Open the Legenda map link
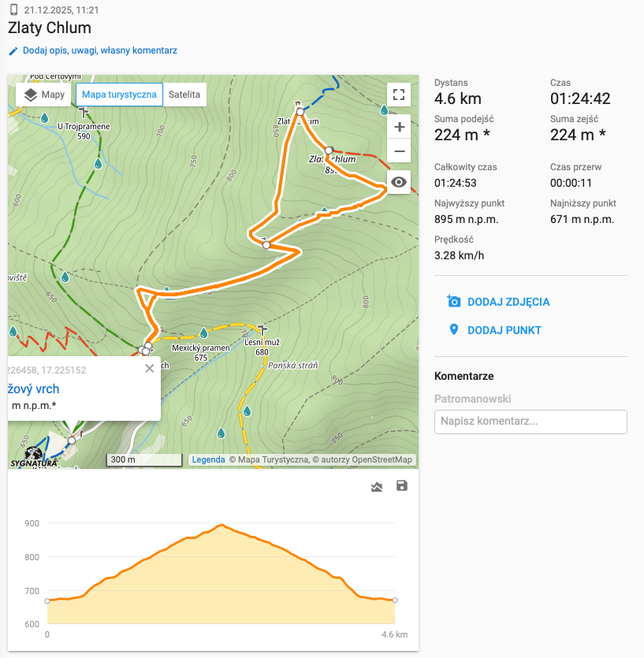 (209, 459)
